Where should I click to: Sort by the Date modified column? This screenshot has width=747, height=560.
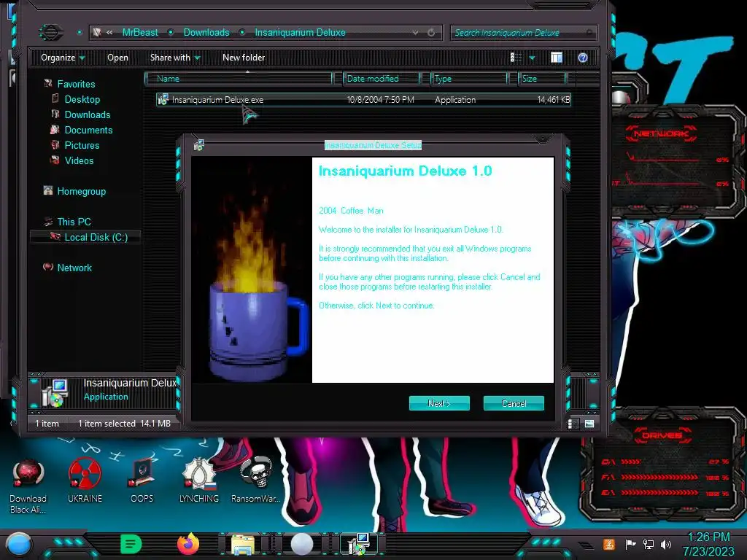(381, 79)
